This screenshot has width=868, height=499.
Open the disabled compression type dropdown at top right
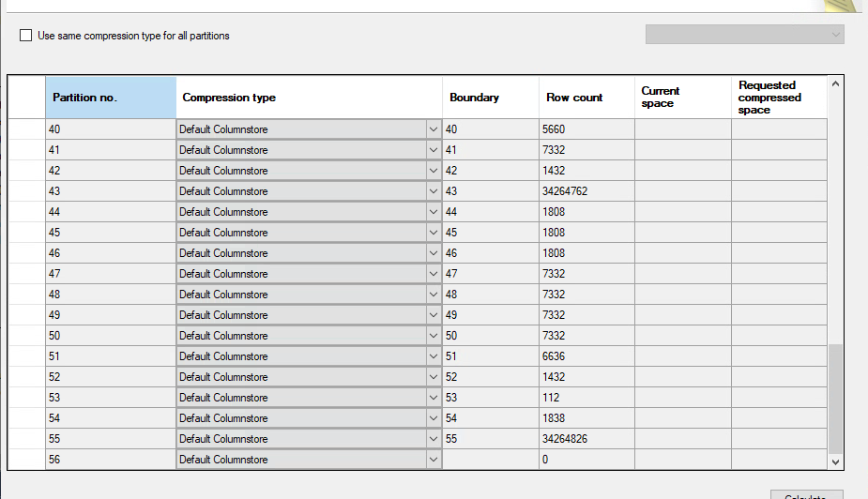click(x=744, y=35)
